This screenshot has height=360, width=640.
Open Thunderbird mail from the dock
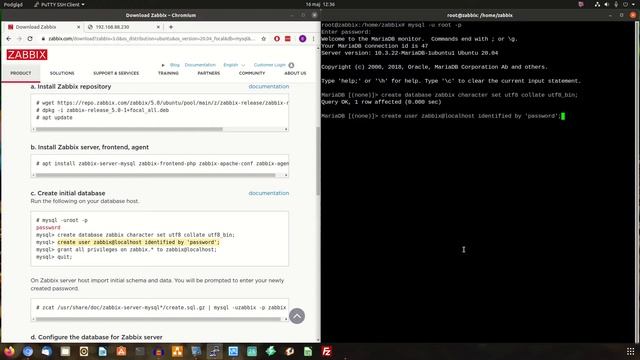47,351
